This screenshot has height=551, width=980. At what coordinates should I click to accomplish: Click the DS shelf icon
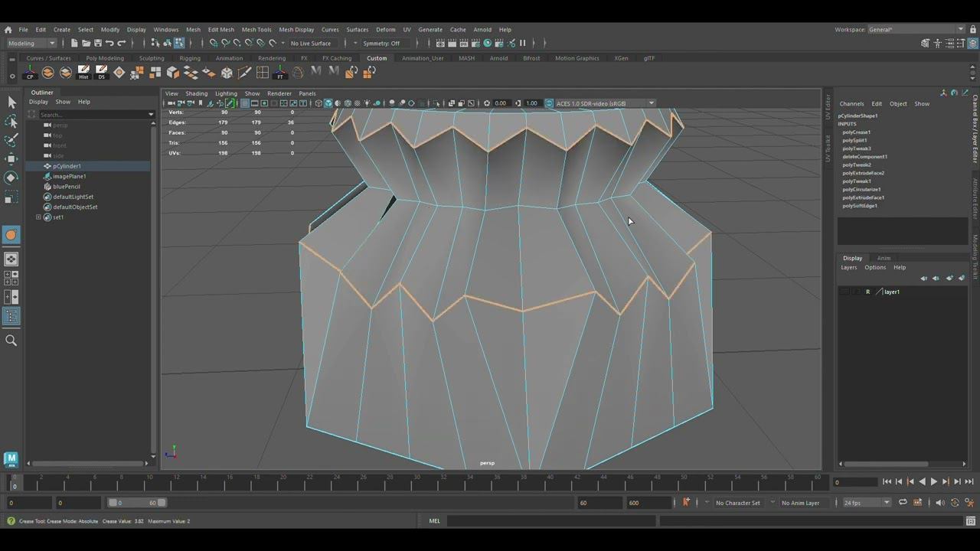[x=101, y=72]
